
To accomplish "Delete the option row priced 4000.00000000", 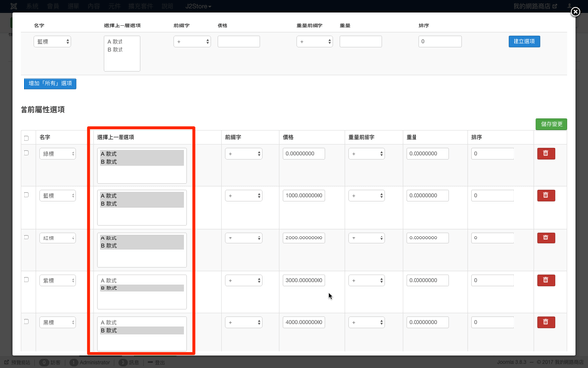I will [546, 322].
